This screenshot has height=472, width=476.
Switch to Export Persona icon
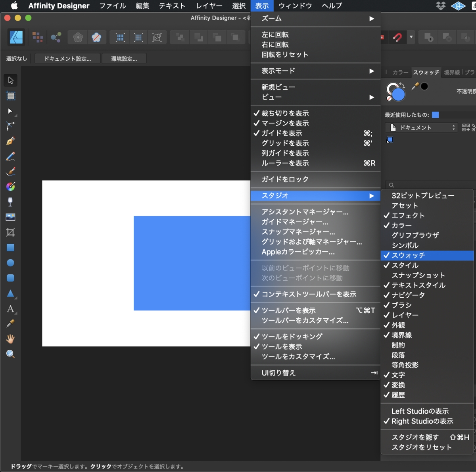(x=56, y=37)
